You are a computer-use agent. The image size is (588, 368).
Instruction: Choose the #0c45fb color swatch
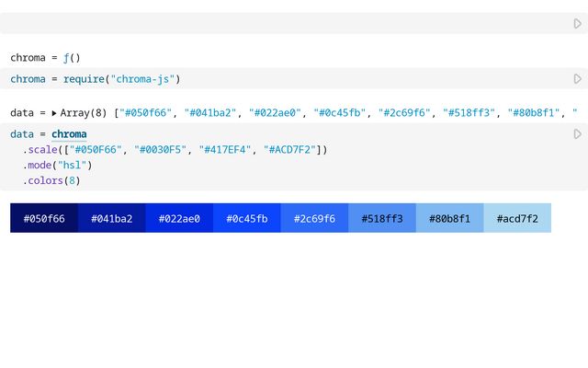tap(247, 218)
